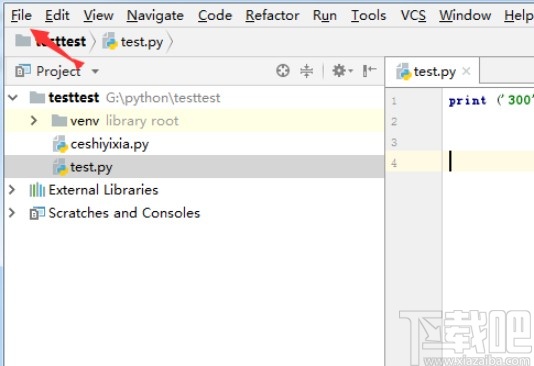Open the Navigate menu

155,16
